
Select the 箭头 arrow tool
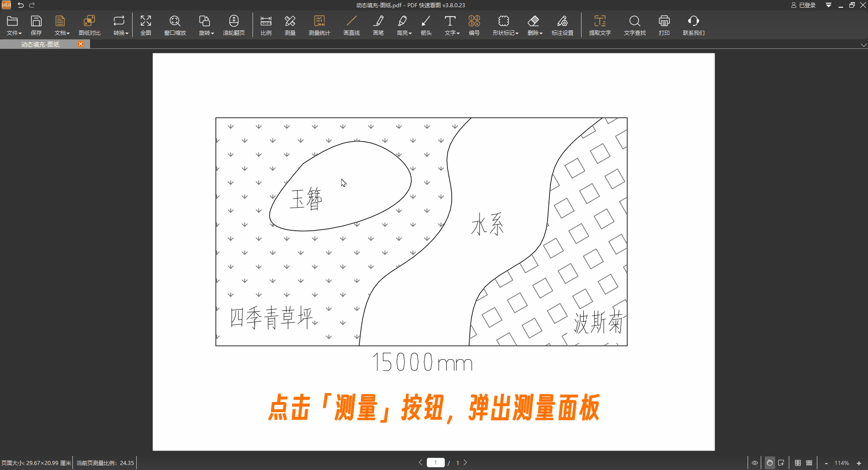pyautogui.click(x=426, y=25)
